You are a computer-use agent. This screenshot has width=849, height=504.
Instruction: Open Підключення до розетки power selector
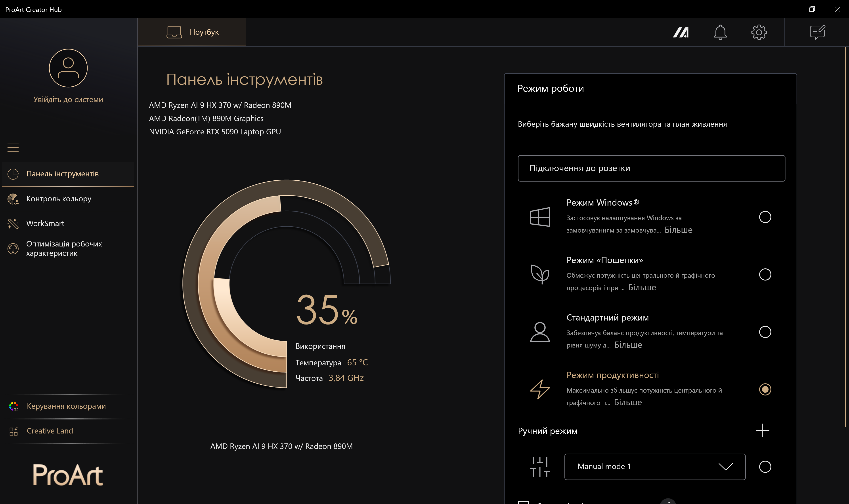[x=651, y=168]
